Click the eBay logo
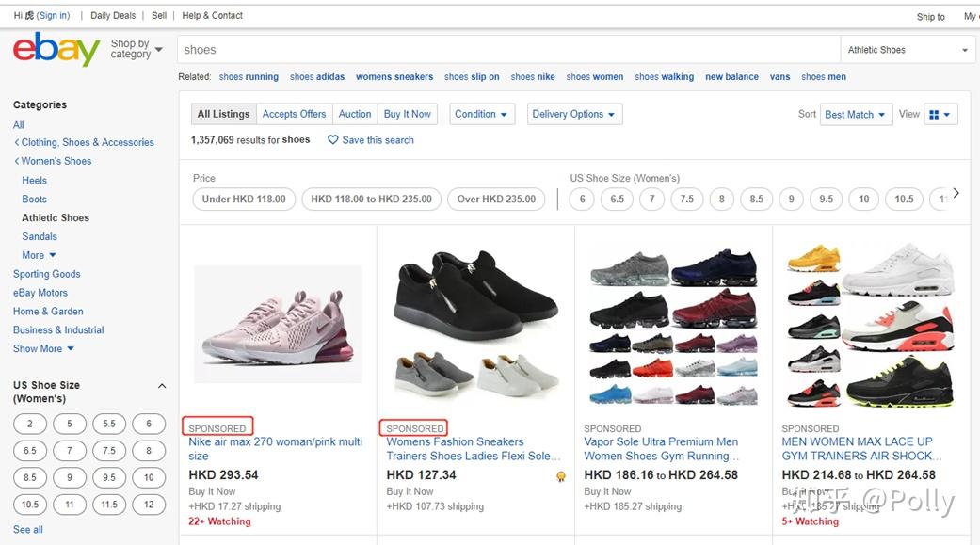 coord(56,48)
